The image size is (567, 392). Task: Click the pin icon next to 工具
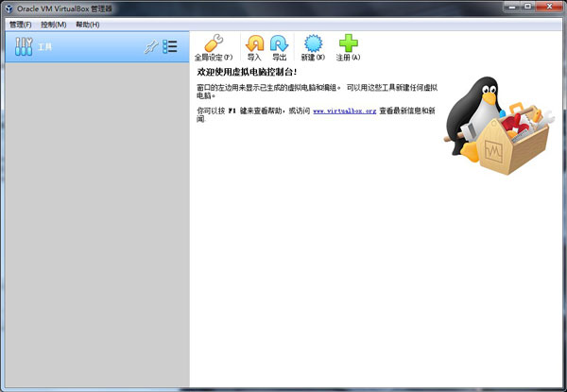[151, 47]
